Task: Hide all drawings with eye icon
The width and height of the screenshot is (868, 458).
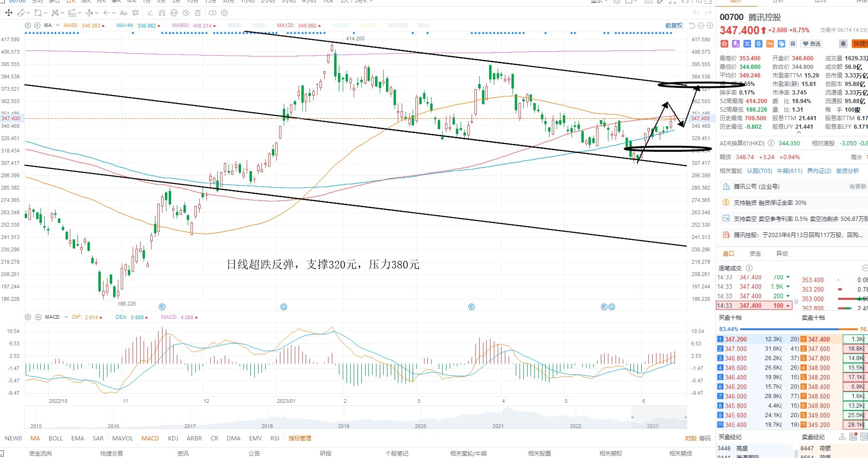Action: pos(186,13)
